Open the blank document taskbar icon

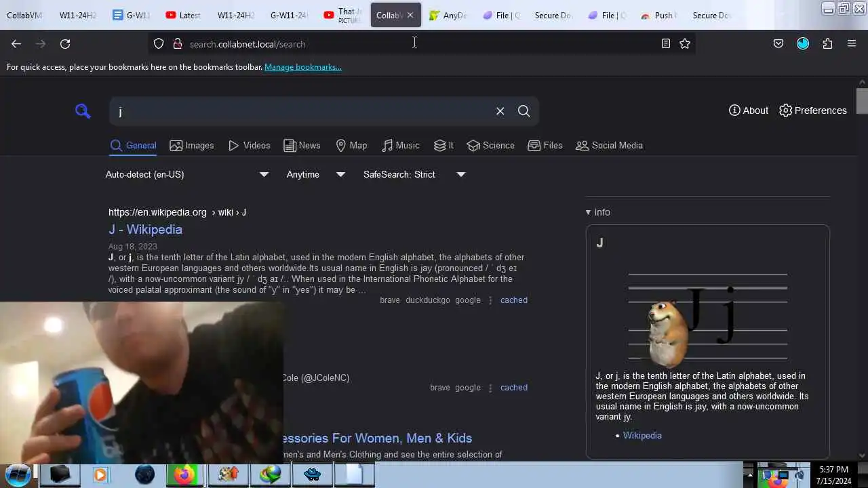point(354,475)
